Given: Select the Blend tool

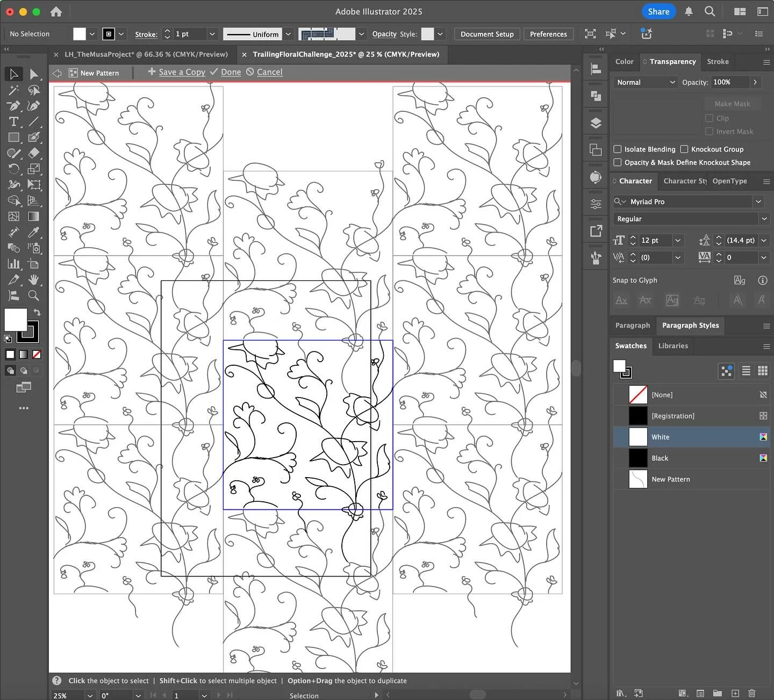Looking at the screenshot, I should (x=14, y=248).
